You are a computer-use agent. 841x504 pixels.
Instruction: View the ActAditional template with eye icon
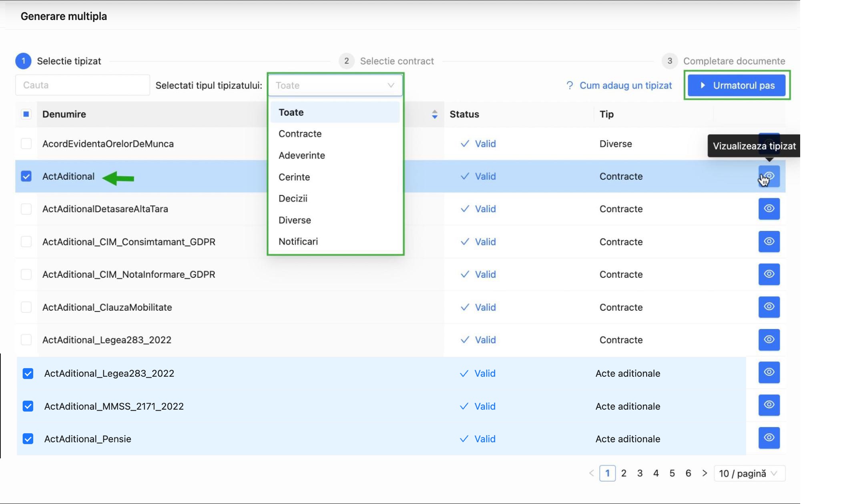pos(769,176)
